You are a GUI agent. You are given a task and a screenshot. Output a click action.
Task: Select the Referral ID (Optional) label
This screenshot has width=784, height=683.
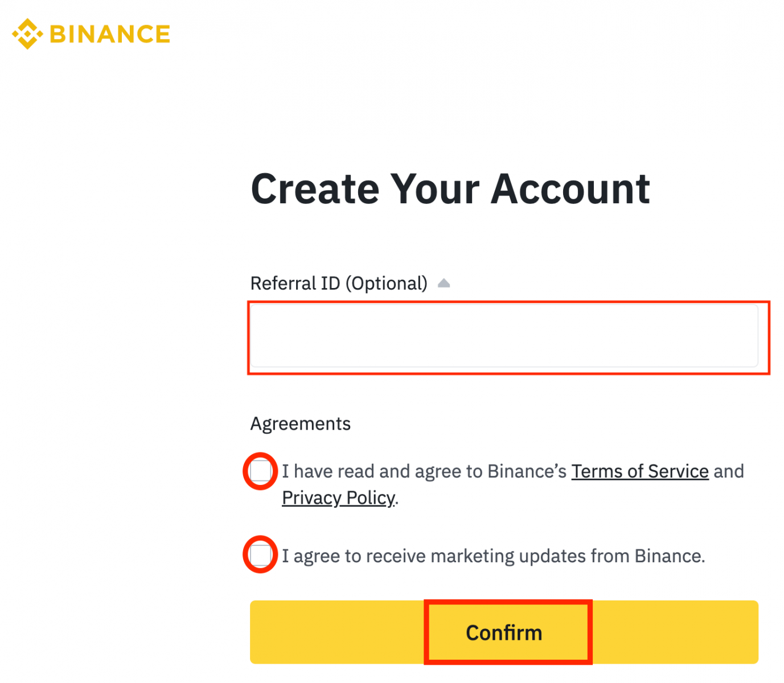tap(339, 283)
